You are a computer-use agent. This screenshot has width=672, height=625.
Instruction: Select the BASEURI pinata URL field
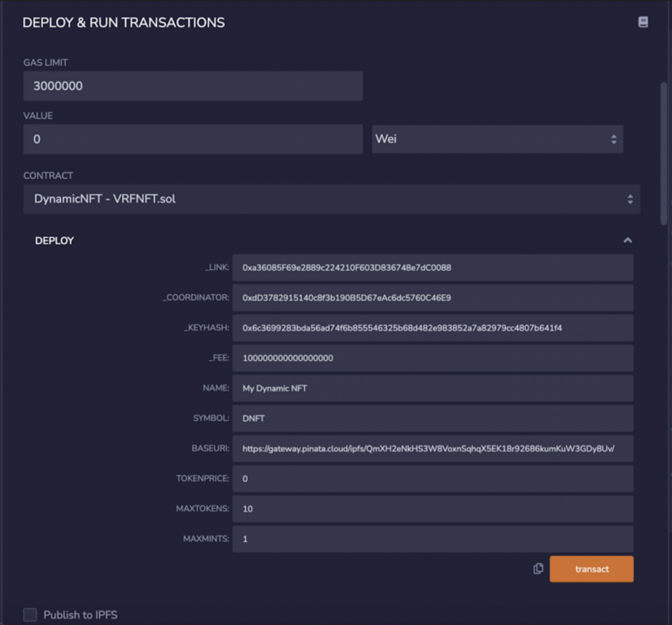[432, 448]
